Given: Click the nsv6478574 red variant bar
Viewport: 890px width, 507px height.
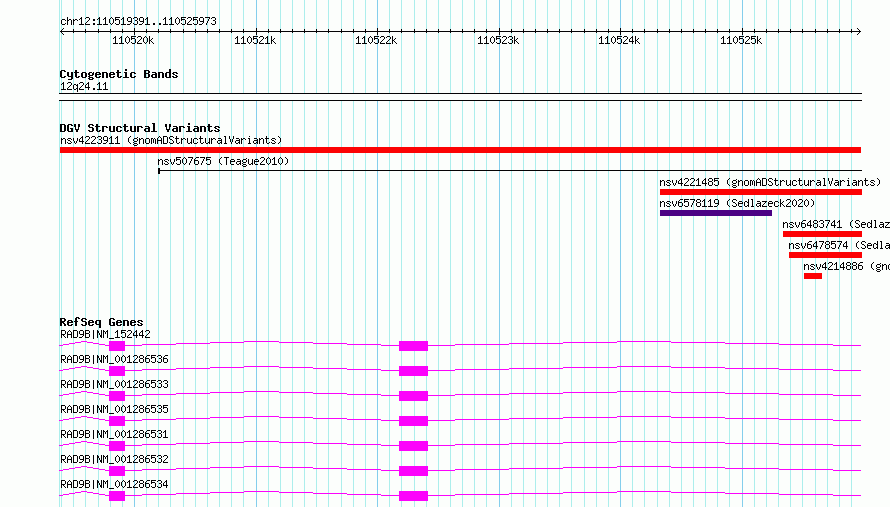Looking at the screenshot, I should tap(825, 255).
